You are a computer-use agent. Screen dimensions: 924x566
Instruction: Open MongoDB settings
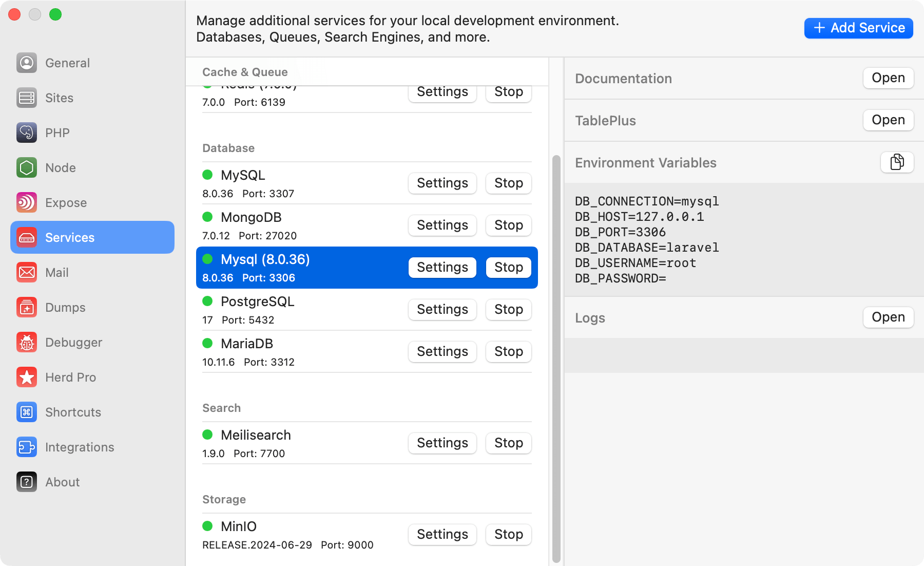pyautogui.click(x=442, y=225)
